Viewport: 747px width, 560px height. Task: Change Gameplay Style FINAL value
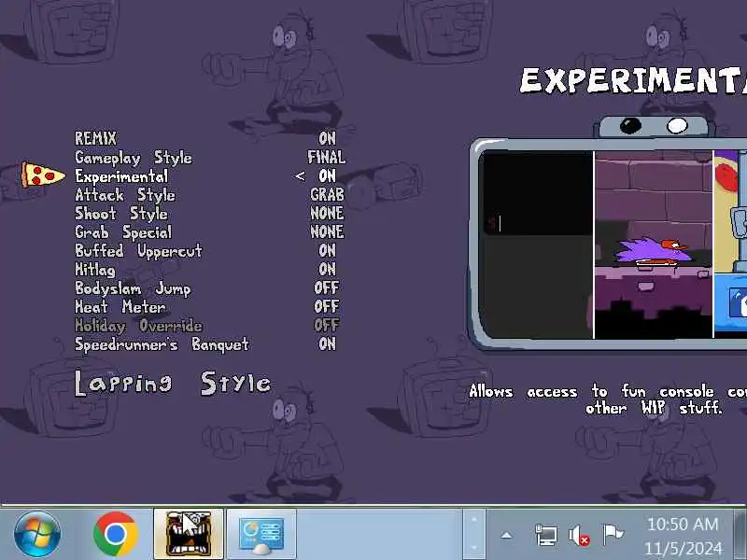(x=326, y=158)
